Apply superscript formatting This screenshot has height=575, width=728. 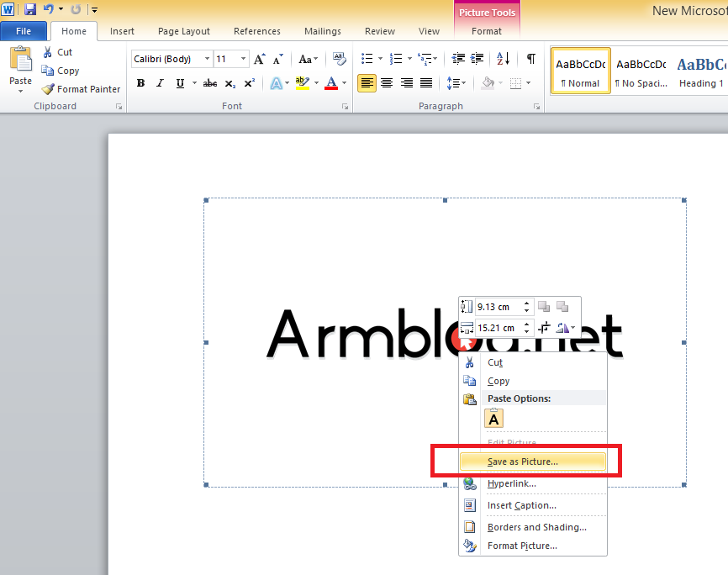(x=250, y=83)
